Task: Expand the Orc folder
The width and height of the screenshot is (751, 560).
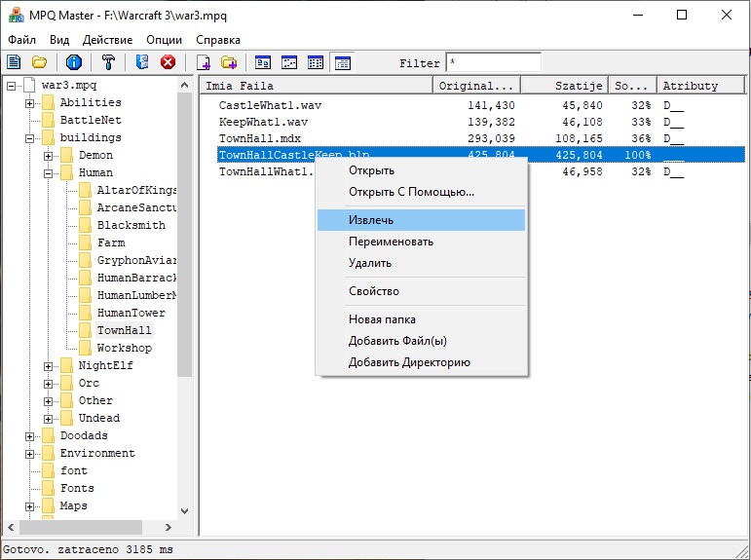Action: 48,384
